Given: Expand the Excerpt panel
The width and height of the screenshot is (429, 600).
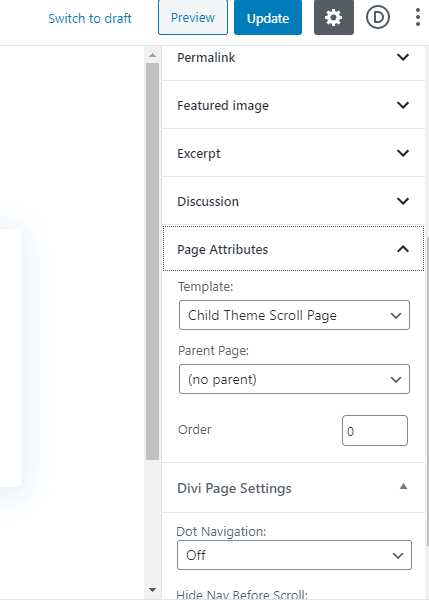Looking at the screenshot, I should (x=294, y=153).
